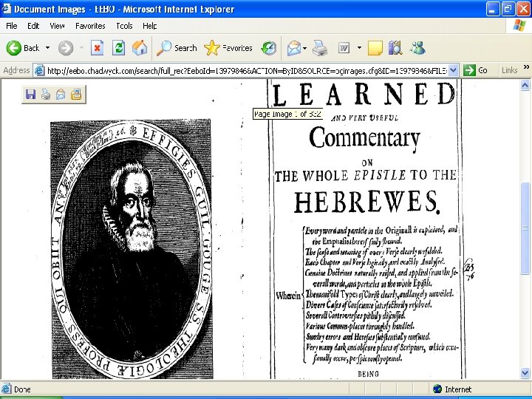
Task: Open the Search magnifier button
Action: coord(177,48)
